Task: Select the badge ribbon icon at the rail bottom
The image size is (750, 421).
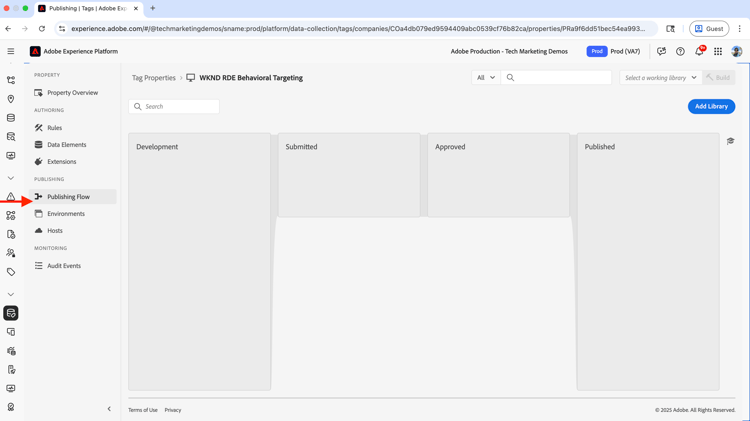Action: point(11,407)
